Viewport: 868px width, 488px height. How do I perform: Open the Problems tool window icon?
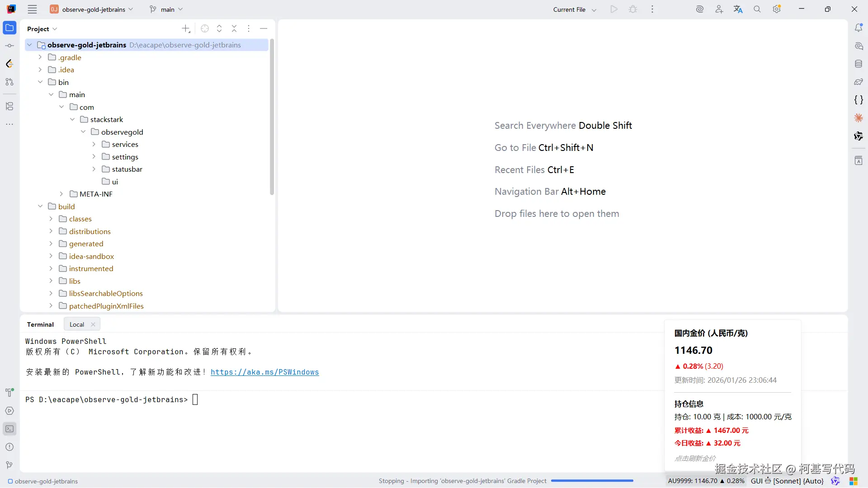click(9, 447)
